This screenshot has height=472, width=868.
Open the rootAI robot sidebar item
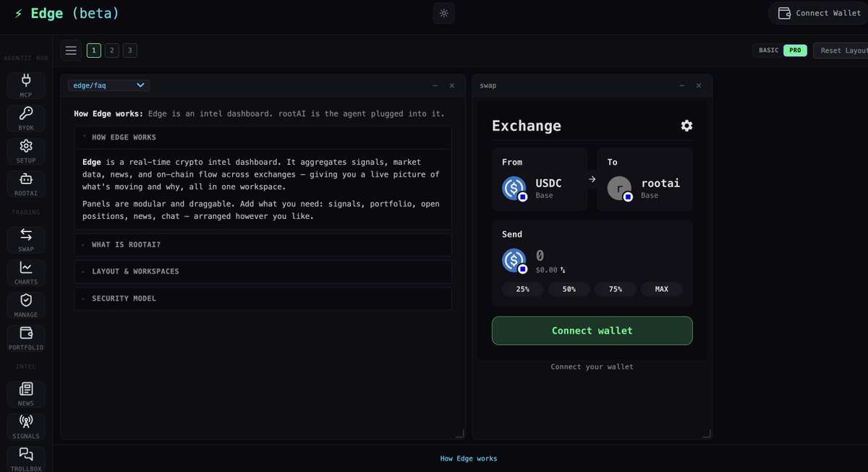coord(26,184)
